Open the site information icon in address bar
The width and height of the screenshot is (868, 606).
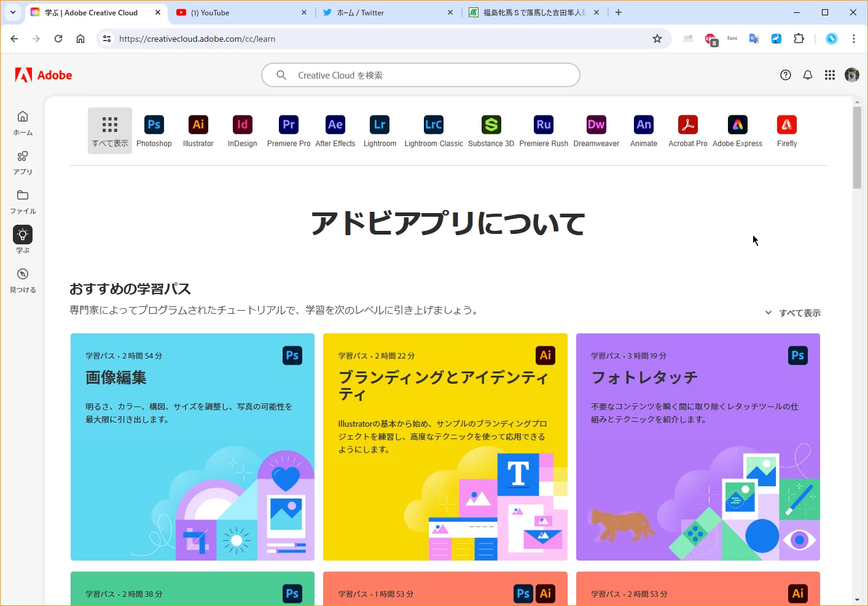(107, 39)
